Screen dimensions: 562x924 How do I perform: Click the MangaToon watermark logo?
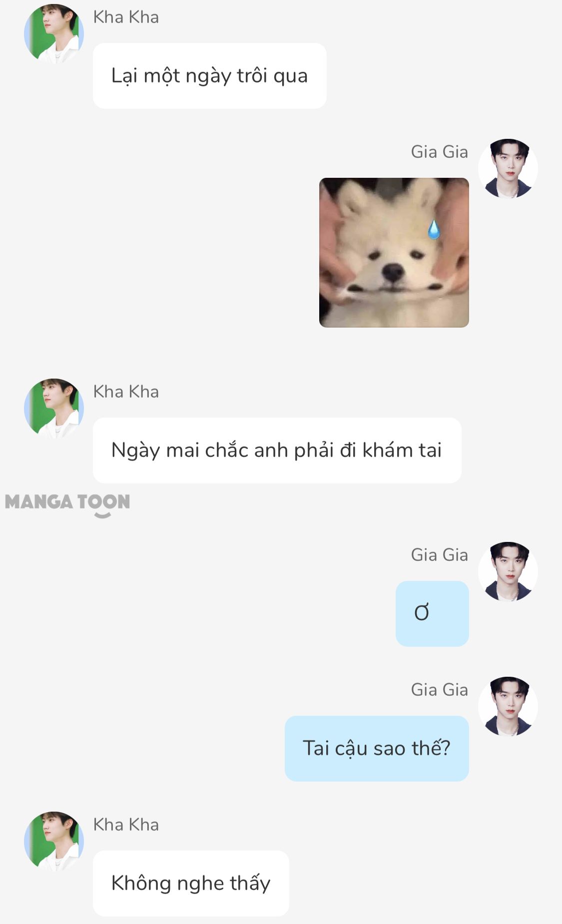[67, 504]
